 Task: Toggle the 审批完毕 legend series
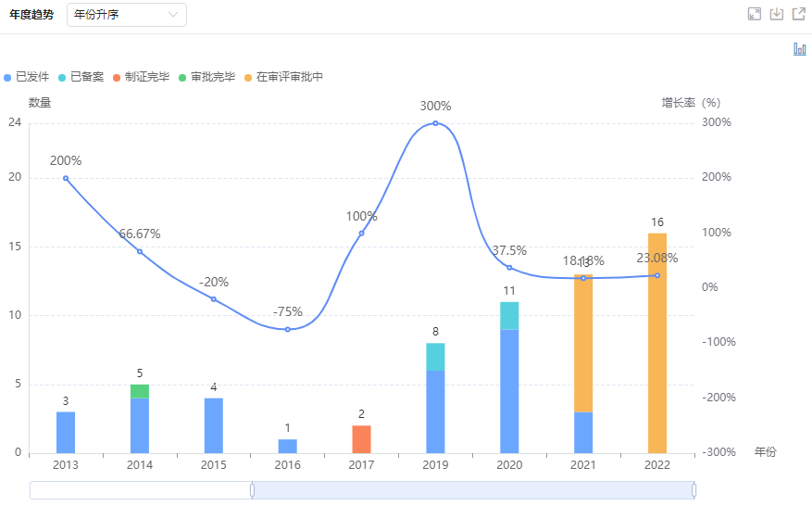point(206,77)
